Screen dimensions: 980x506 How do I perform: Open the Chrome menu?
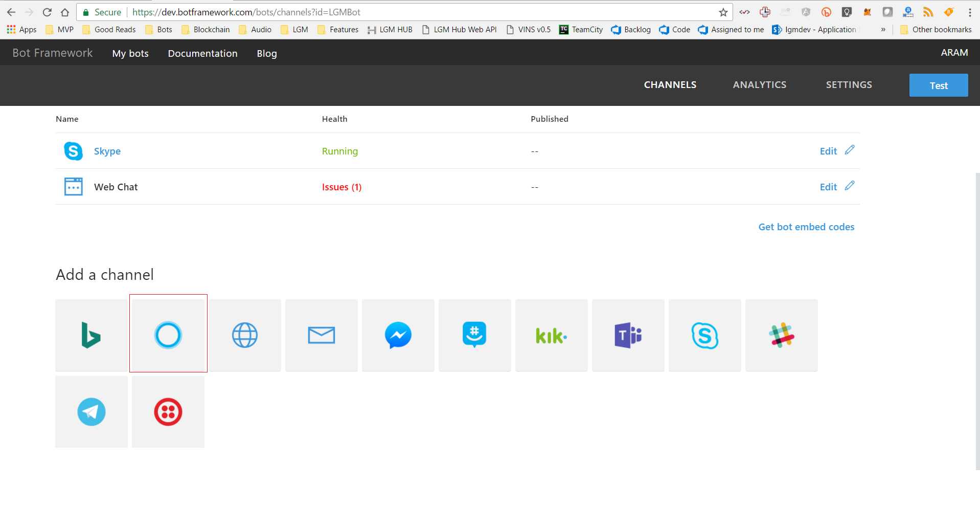[970, 12]
